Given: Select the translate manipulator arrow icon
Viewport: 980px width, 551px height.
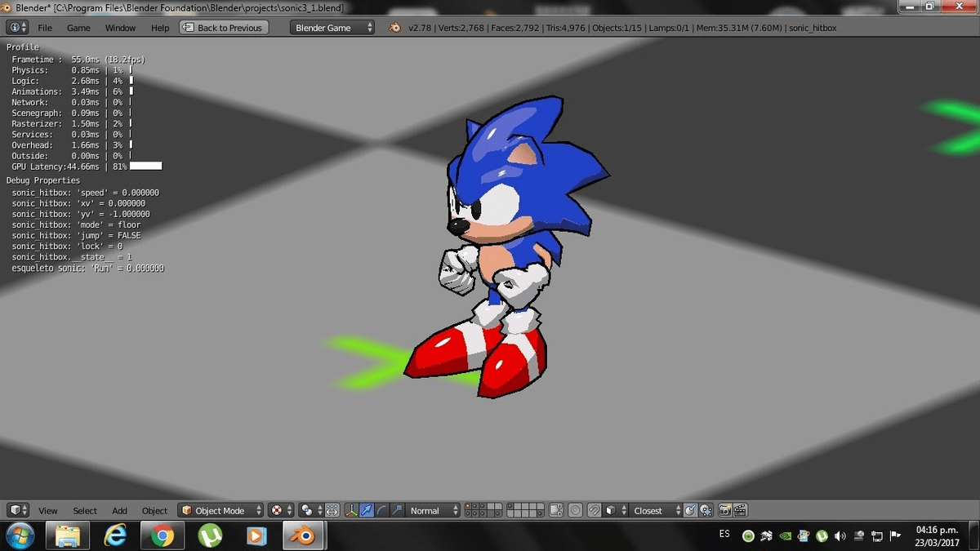Looking at the screenshot, I should point(367,510).
